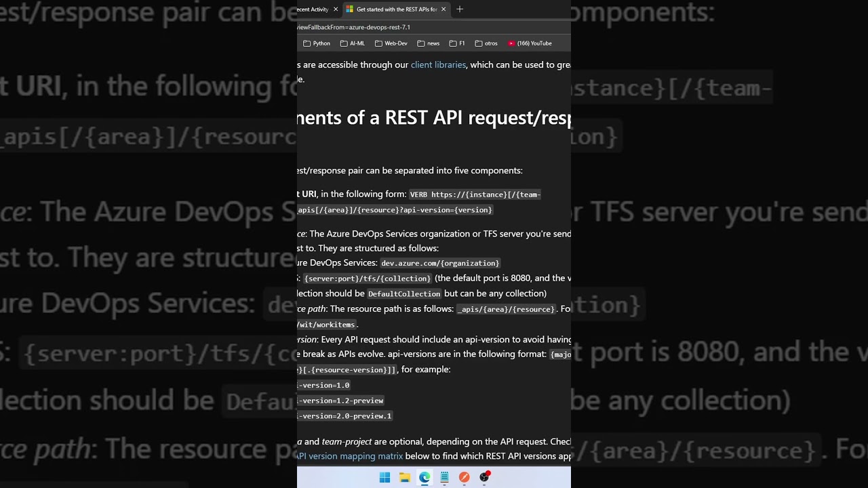This screenshot has width=868, height=488.
Task: Click the 'dev.azure.com/{organization}' code text
Action: coord(440,263)
